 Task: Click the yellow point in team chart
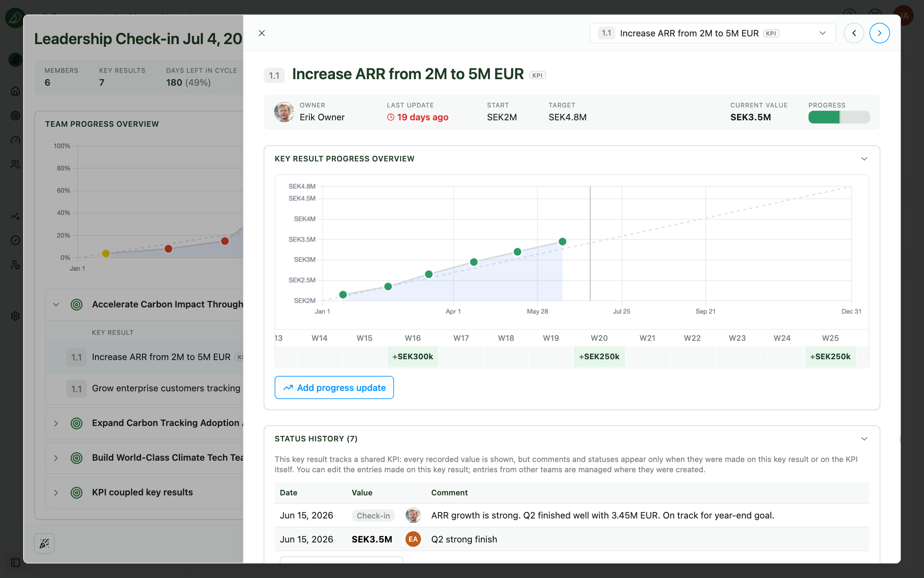tap(106, 253)
